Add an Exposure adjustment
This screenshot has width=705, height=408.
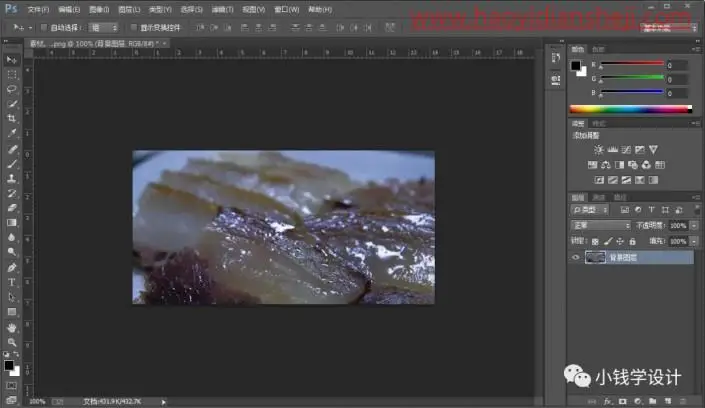pos(640,149)
